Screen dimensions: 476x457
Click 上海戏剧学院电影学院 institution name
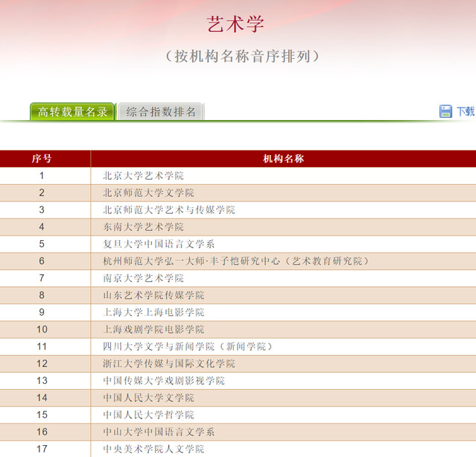153,330
